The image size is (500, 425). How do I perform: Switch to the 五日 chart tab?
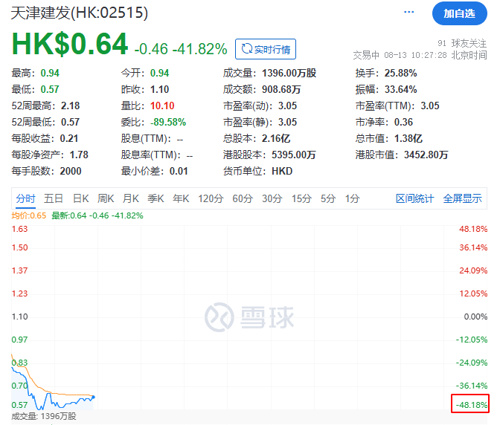[x=53, y=199]
